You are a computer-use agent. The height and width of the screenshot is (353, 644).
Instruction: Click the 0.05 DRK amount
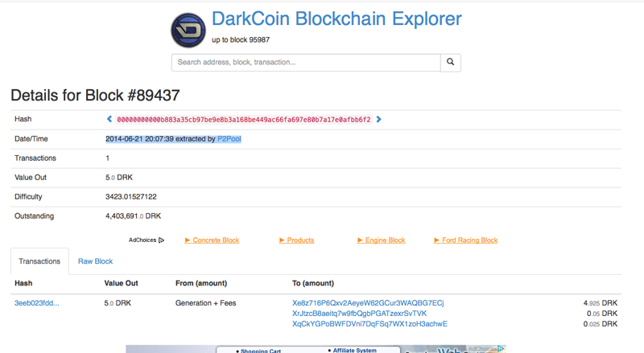pos(602,313)
